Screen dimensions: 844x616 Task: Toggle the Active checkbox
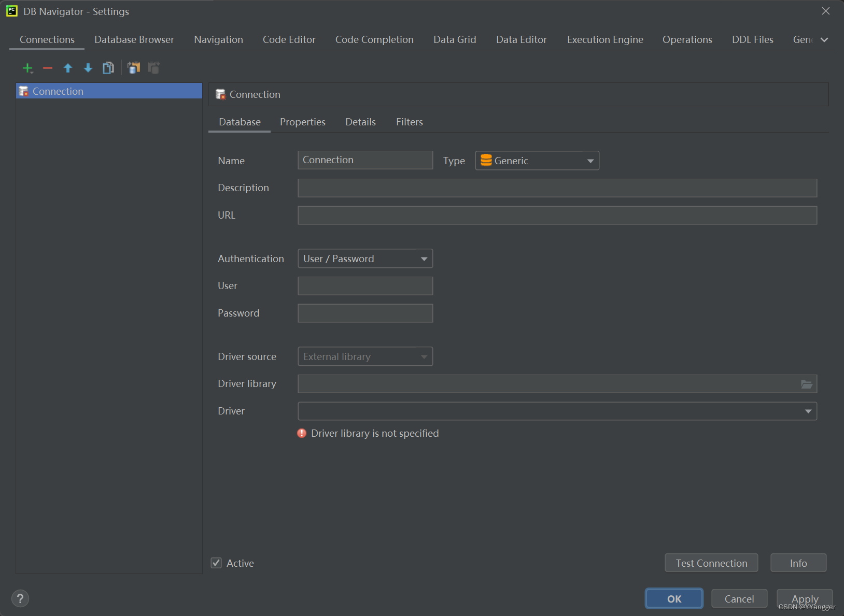(216, 563)
